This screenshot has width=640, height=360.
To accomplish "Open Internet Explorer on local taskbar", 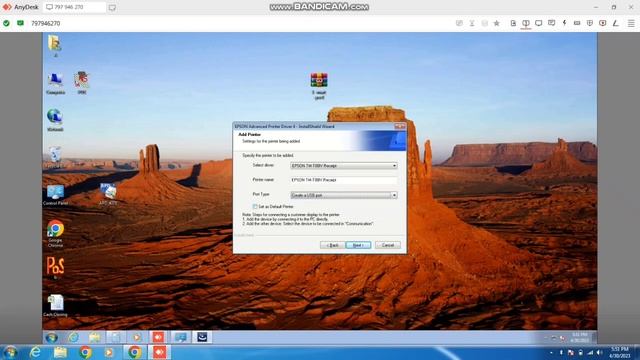I will click(x=35, y=352).
